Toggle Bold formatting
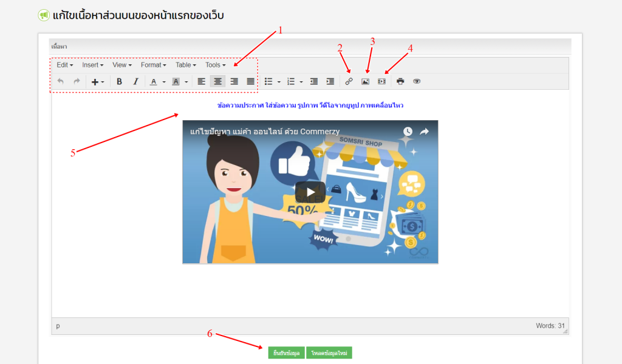The width and height of the screenshot is (622, 364). coord(119,81)
